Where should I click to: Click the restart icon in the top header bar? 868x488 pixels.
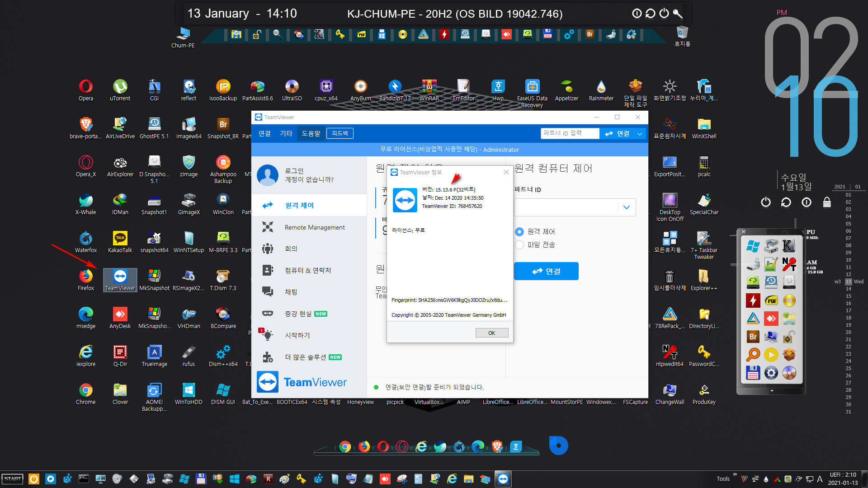651,14
